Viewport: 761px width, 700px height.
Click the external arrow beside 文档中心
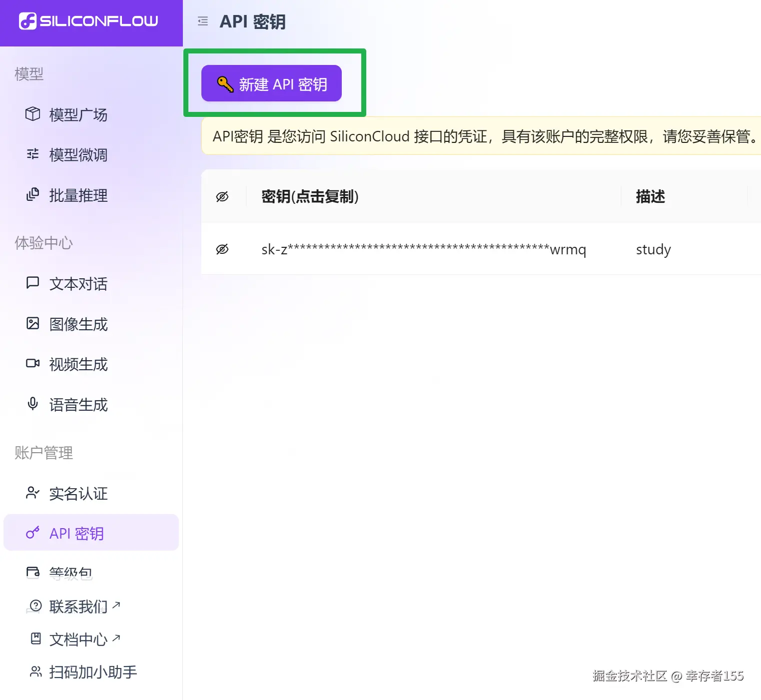116,638
